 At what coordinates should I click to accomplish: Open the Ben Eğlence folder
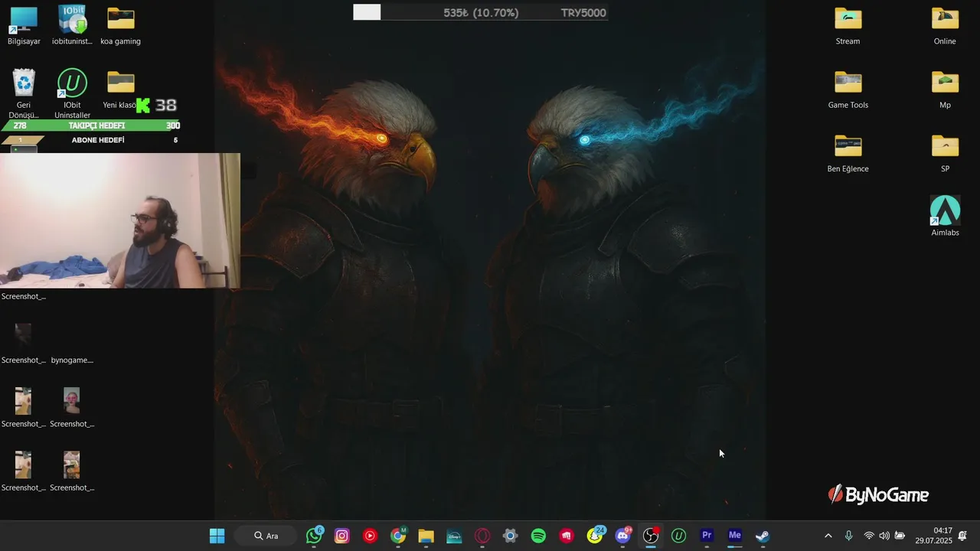(x=848, y=153)
